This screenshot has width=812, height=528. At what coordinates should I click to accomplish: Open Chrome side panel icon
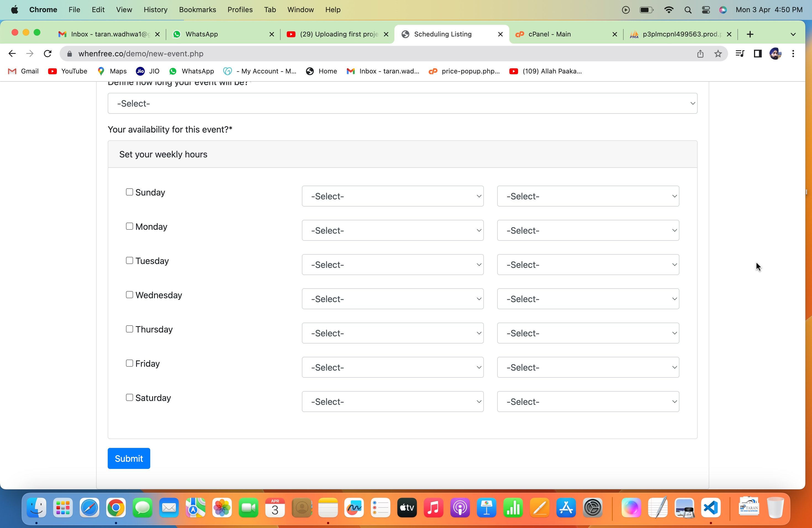[757, 54]
